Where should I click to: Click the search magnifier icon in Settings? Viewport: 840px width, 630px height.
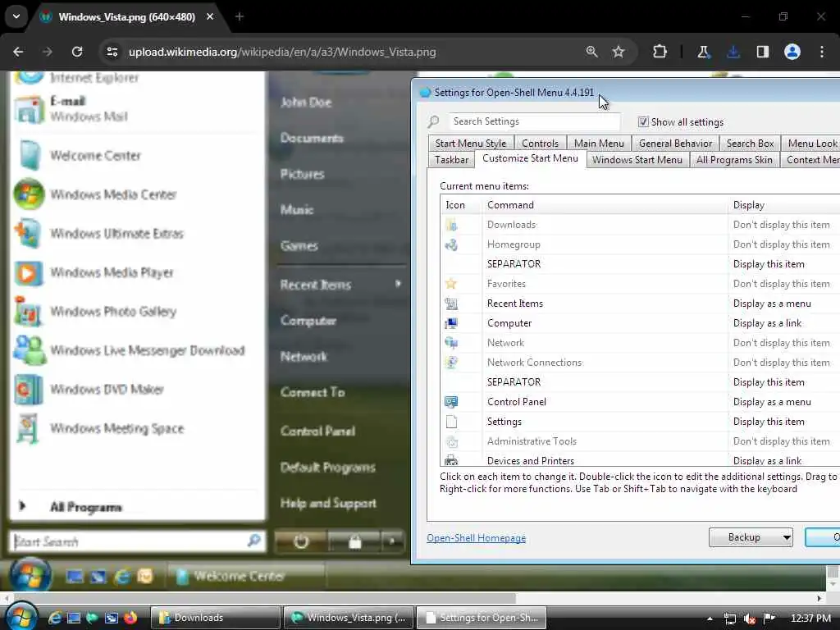pos(433,122)
